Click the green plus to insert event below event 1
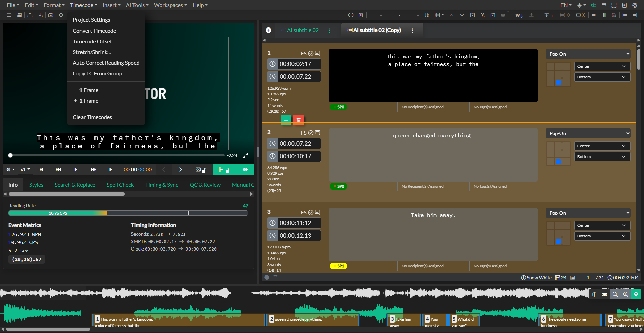The image size is (644, 333). tap(286, 120)
